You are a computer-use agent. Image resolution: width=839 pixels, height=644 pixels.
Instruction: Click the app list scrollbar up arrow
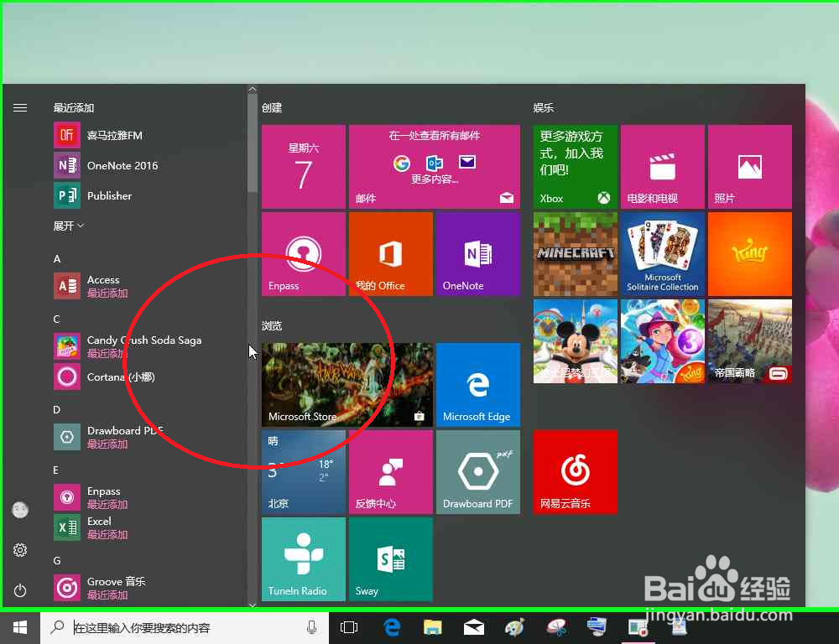tap(253, 90)
